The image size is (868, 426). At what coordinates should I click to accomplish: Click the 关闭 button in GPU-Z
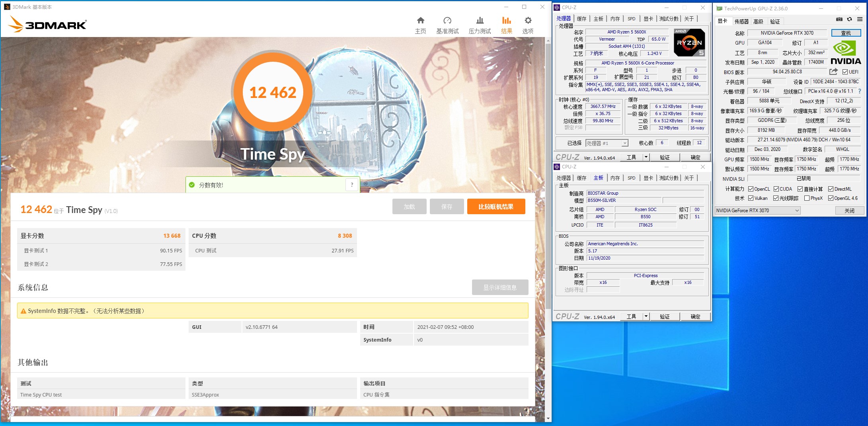tap(849, 211)
